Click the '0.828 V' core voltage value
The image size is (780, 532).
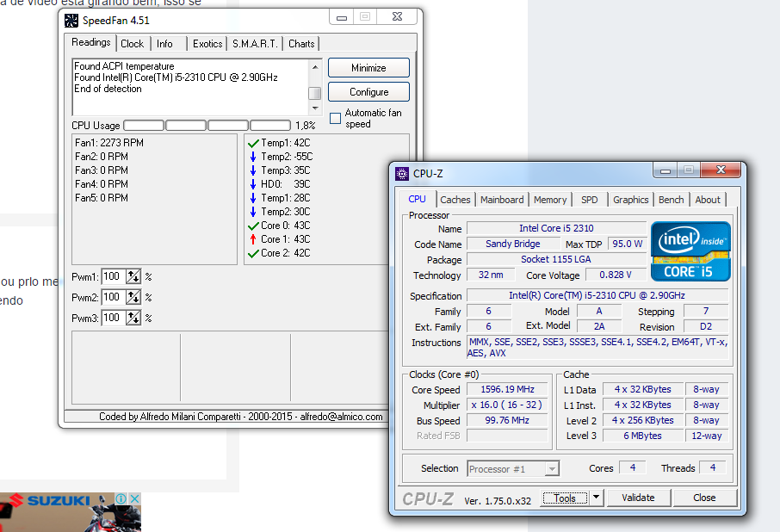click(616, 275)
